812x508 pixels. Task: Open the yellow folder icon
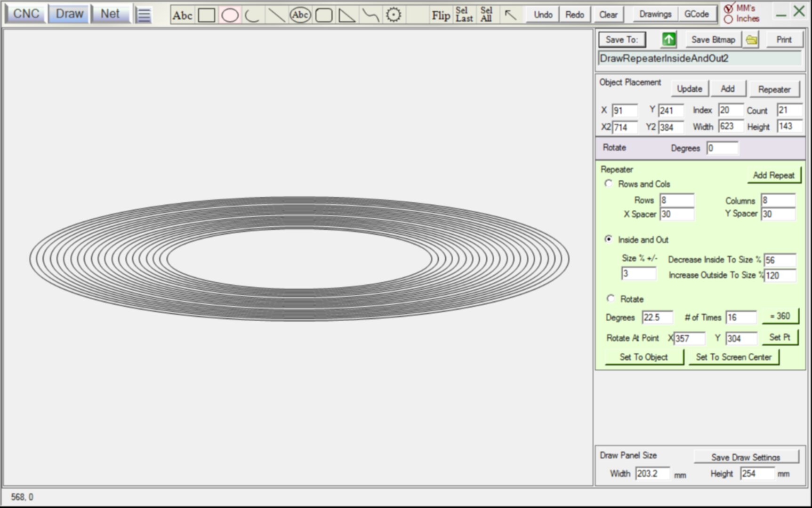[x=752, y=40]
